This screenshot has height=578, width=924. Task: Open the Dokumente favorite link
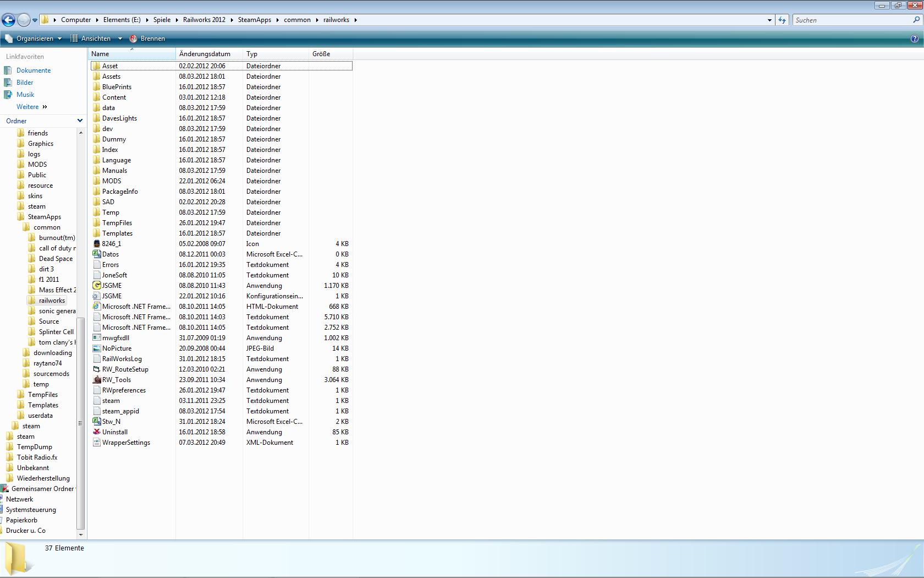point(34,70)
